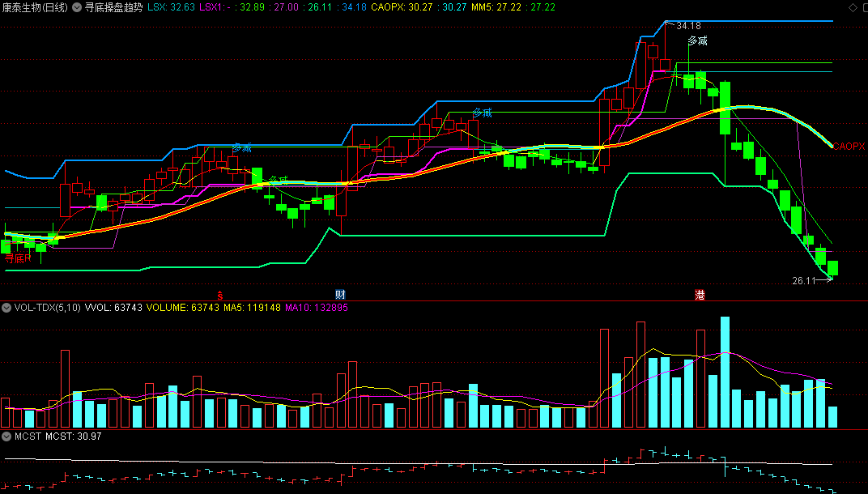Click the VVOL: 63743 readout
The height and width of the screenshot is (494, 868).
[x=113, y=308]
